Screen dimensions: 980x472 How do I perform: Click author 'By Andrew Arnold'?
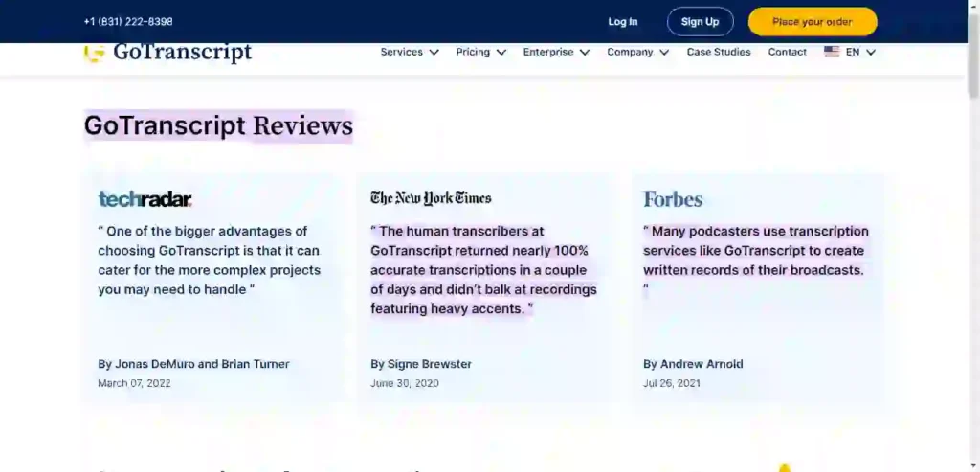pyautogui.click(x=693, y=364)
